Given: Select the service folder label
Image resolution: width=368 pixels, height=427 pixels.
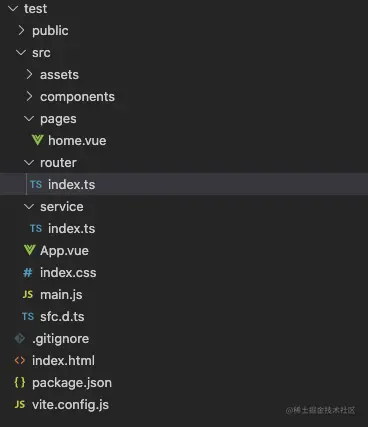Looking at the screenshot, I should click(x=62, y=206).
